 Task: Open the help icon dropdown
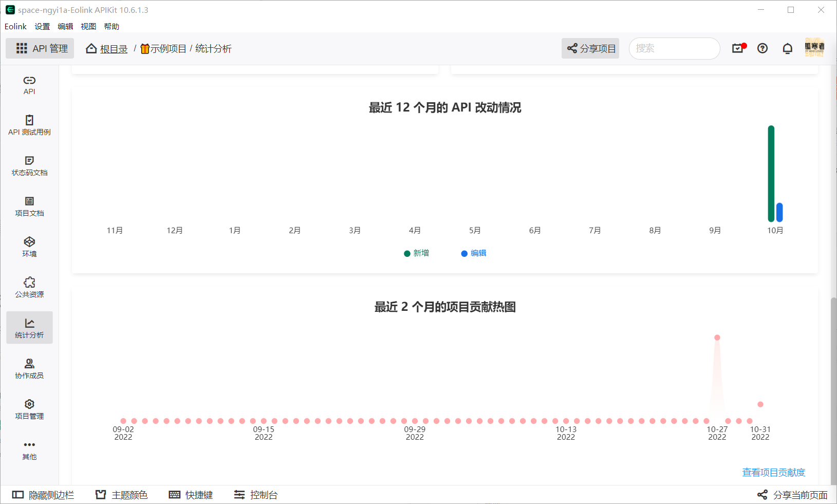click(762, 48)
